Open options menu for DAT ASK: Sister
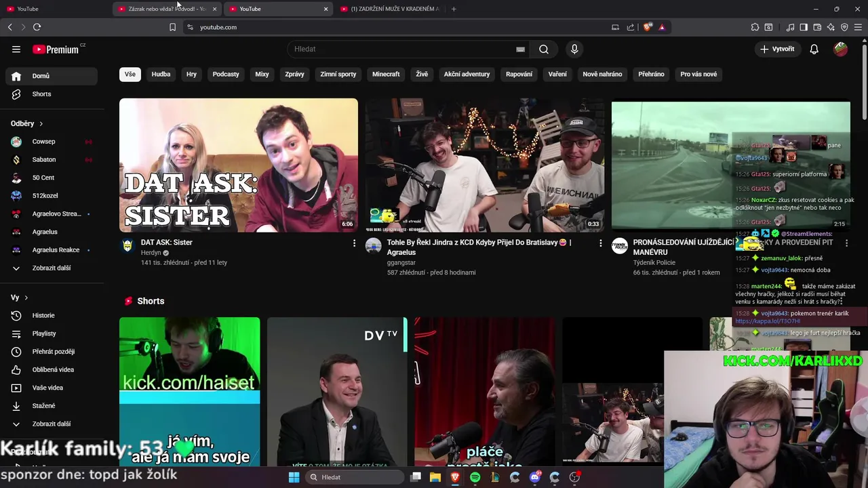 (x=354, y=243)
